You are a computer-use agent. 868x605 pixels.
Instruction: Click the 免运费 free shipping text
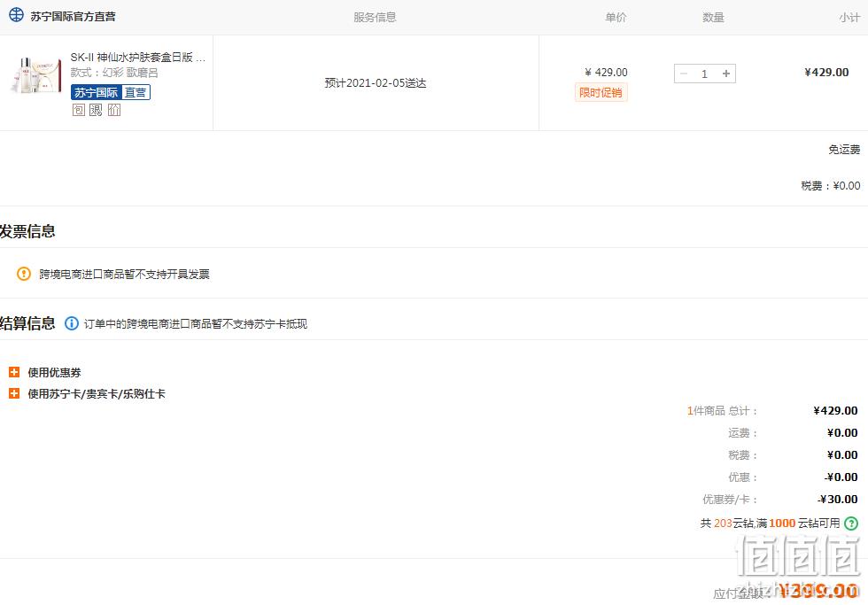[844, 150]
